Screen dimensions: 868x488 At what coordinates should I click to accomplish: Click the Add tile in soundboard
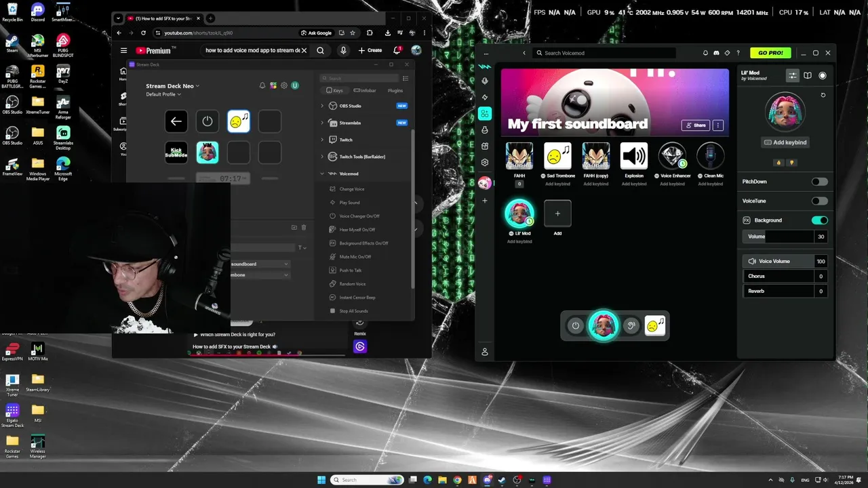pos(557,213)
